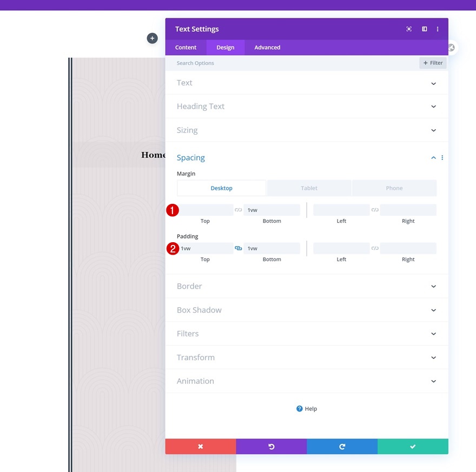Viewport: 476px width, 472px height.
Task: Discard changes with the red X button
Action: tap(201, 446)
